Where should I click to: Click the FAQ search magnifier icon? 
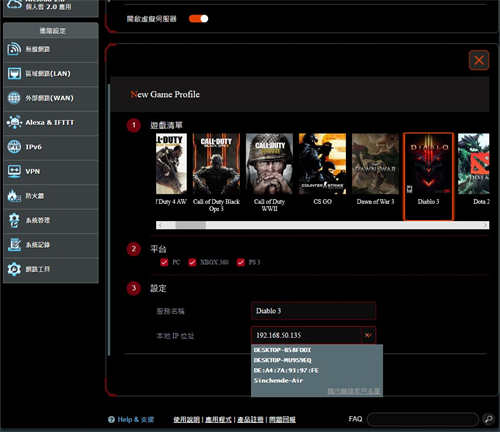tap(488, 419)
